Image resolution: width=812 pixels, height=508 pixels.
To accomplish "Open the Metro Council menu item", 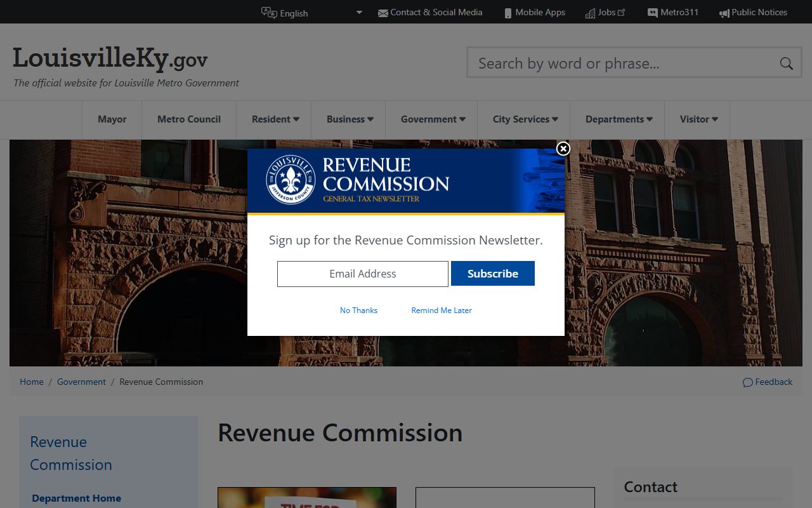I will coord(189,119).
